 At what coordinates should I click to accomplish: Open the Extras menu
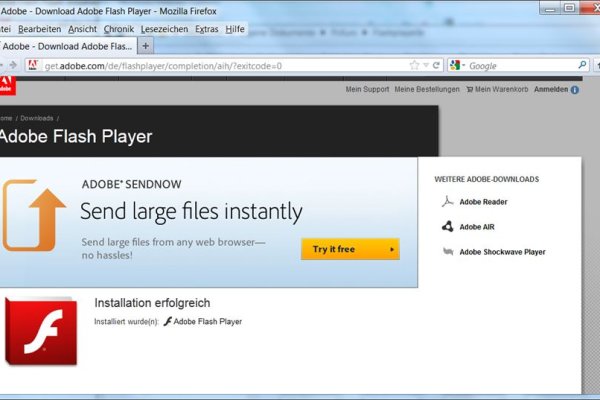(207, 29)
